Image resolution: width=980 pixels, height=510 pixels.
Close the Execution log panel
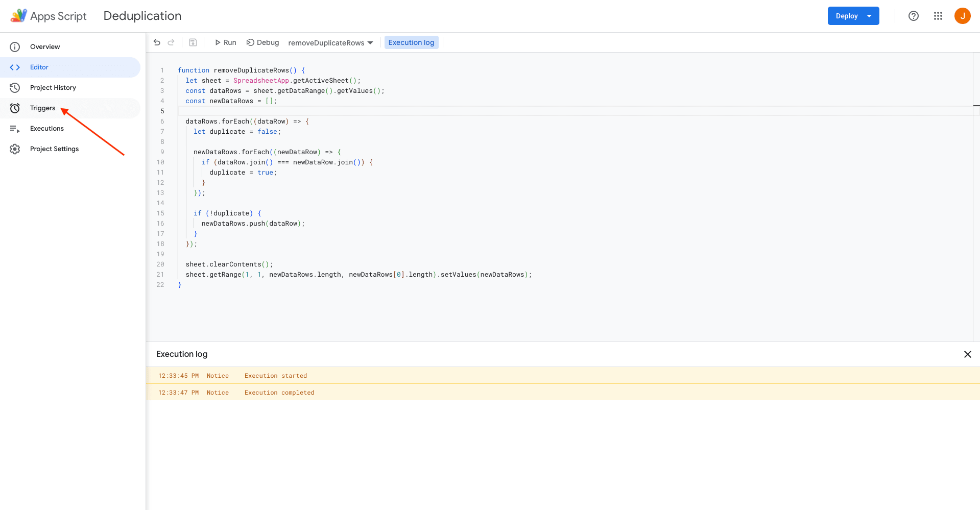(967, 354)
